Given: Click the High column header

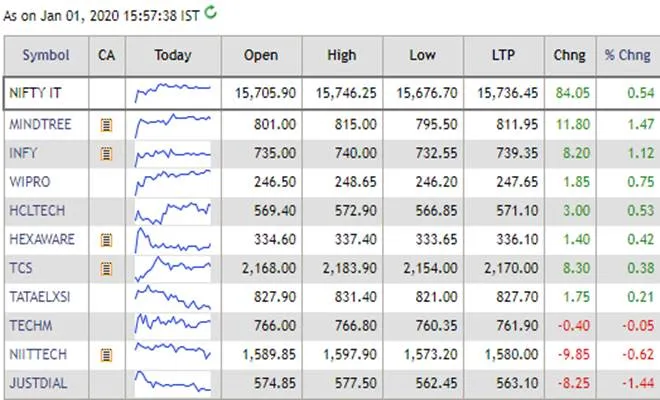Looking at the screenshot, I should (x=346, y=55).
